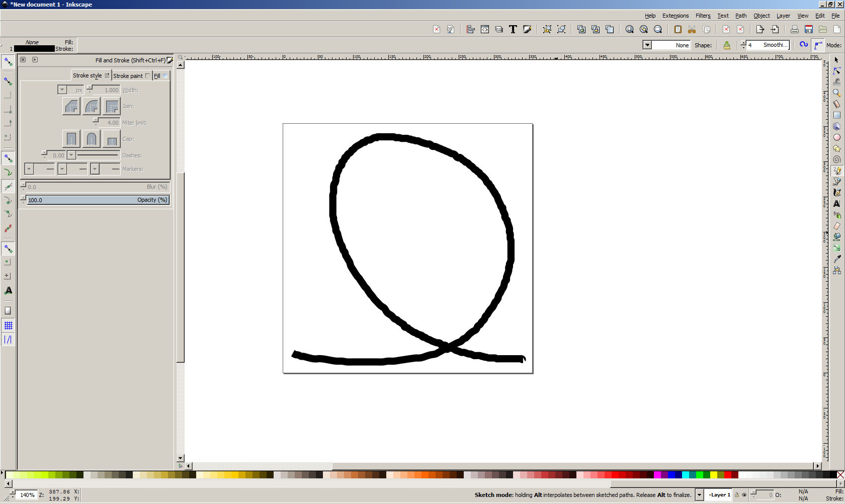
Task: Toggle layer visibility eye in status bar
Action: point(744,495)
